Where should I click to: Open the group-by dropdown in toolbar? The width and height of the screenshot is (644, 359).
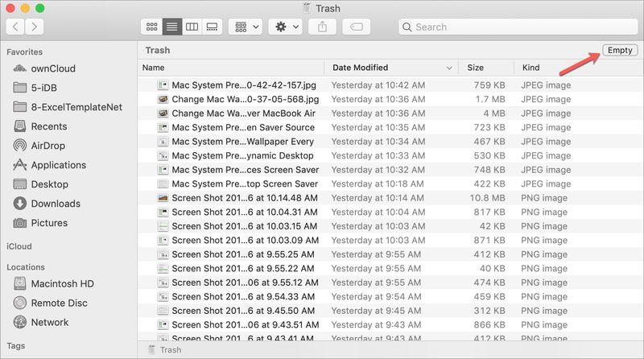coord(246,27)
